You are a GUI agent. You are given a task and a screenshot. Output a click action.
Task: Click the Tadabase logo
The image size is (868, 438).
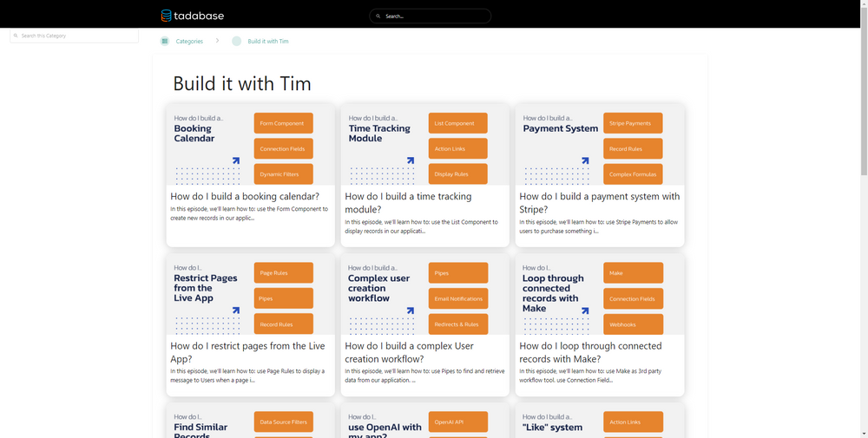(192, 16)
